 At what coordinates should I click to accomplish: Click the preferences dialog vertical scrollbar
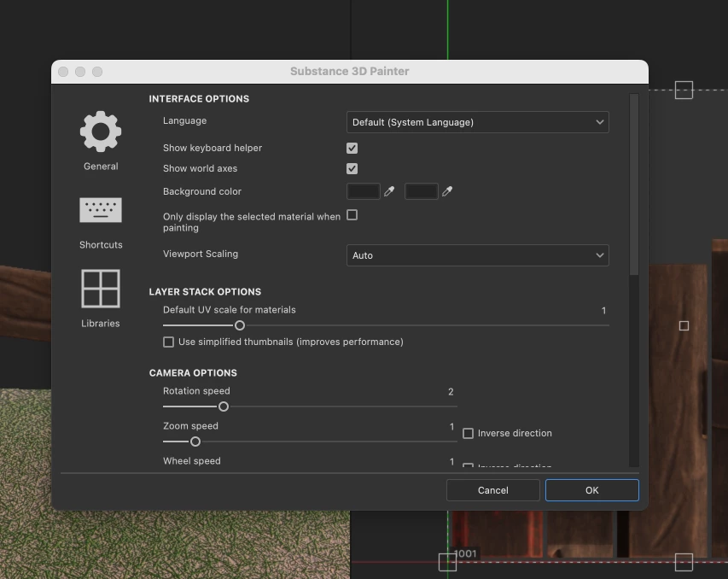pos(634,185)
